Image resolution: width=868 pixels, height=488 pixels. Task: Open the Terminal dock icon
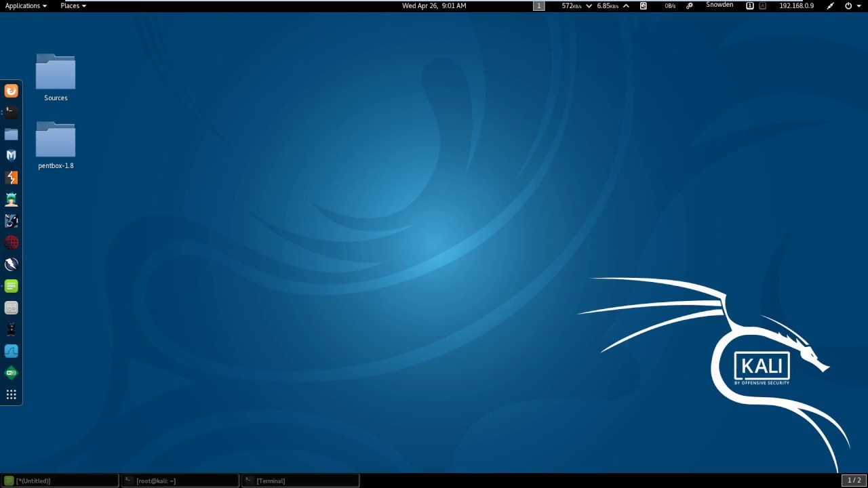click(x=11, y=113)
